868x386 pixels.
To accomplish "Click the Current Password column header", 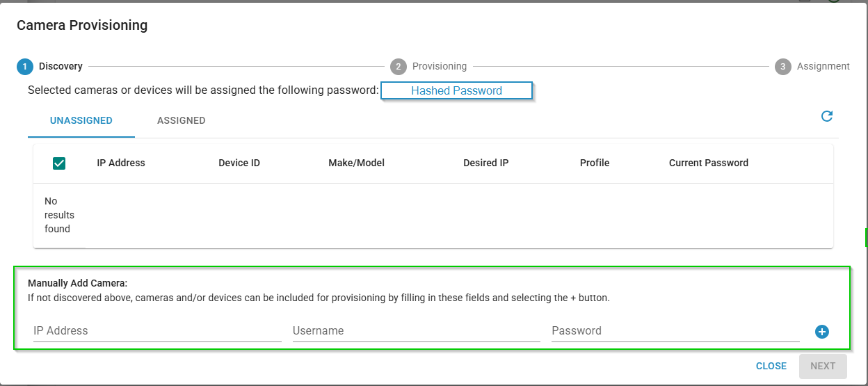I will tap(708, 163).
